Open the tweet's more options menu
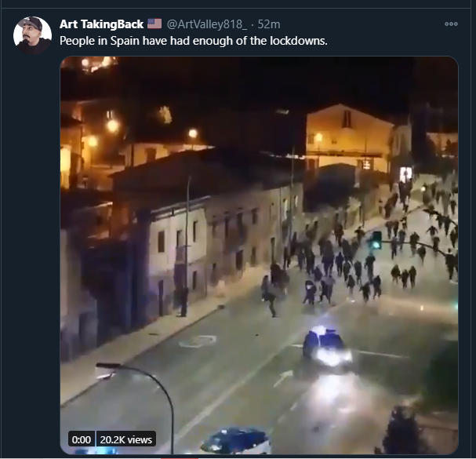The image size is (476, 459). [x=451, y=24]
